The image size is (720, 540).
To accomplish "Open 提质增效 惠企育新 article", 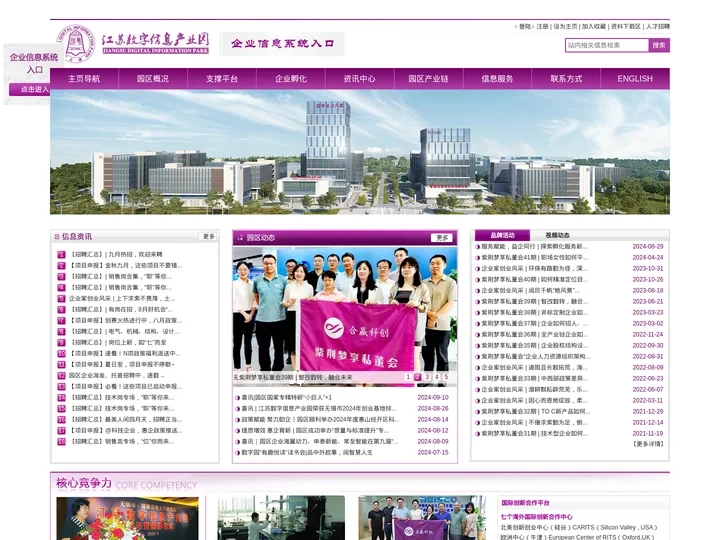I will [x=315, y=431].
